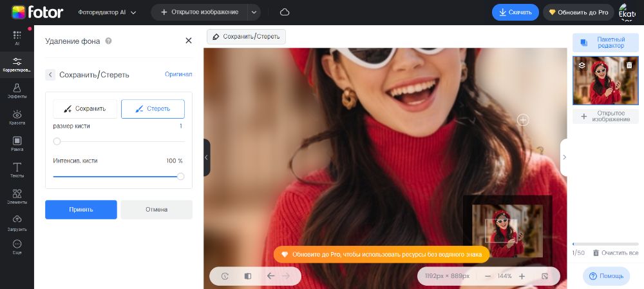Viewport: 644px width, 289px height.
Task: Collapse the left panel with the side arrow
Action: [x=207, y=157]
